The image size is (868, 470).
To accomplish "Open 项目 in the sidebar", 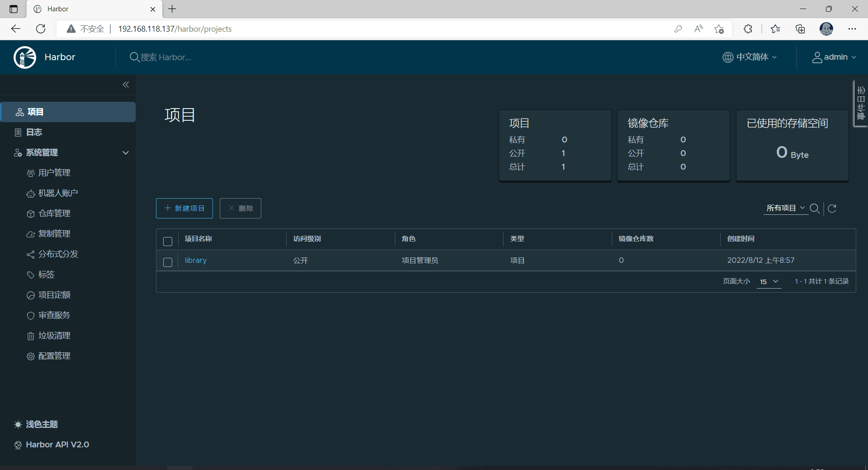I will pyautogui.click(x=68, y=112).
